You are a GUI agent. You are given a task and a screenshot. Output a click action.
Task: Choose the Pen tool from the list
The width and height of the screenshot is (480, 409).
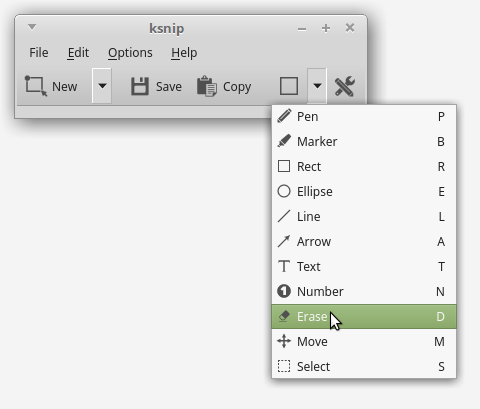coord(364,117)
